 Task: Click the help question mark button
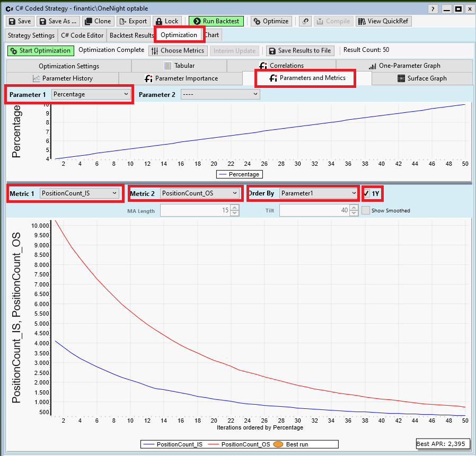coord(433,9)
